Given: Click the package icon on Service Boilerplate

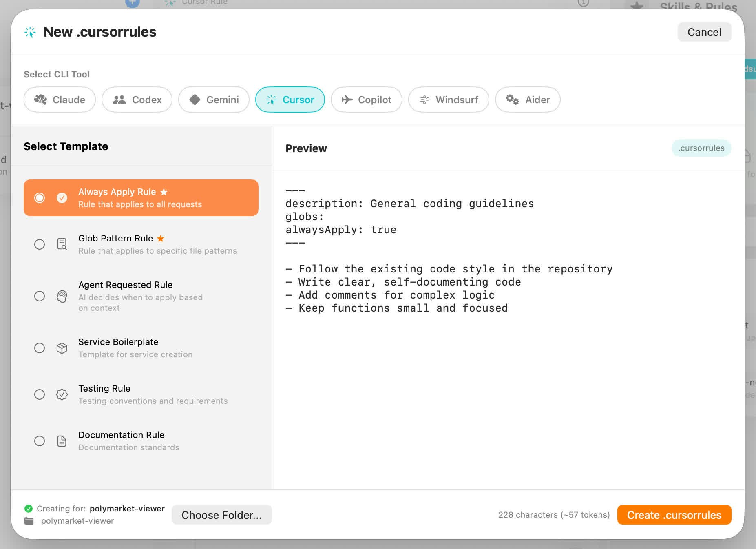Looking at the screenshot, I should click(x=62, y=348).
